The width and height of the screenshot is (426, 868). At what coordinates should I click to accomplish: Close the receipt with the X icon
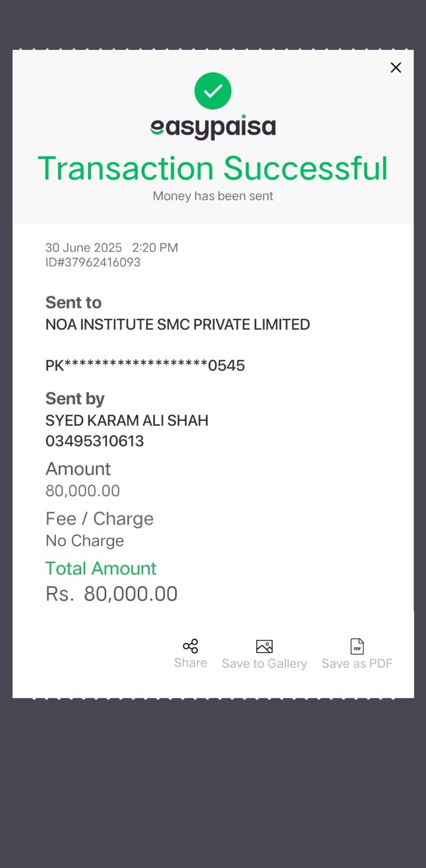pos(396,68)
